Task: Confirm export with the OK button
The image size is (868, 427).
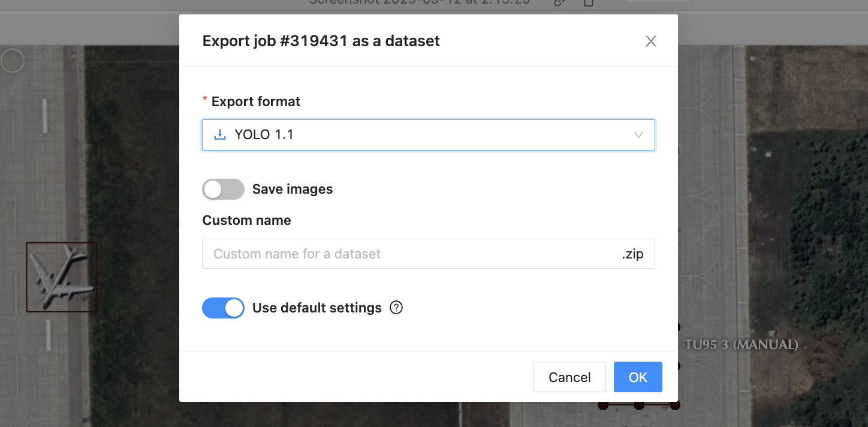Action: [x=638, y=377]
